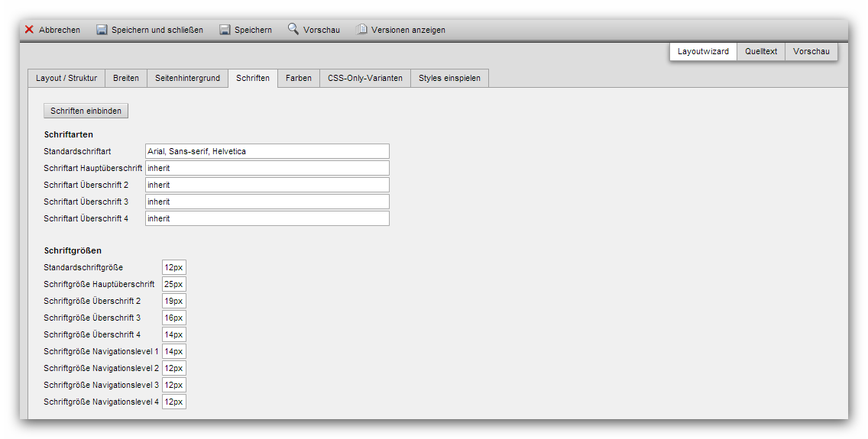
Task: Click the Standardschriftart label text
Action: pos(77,151)
